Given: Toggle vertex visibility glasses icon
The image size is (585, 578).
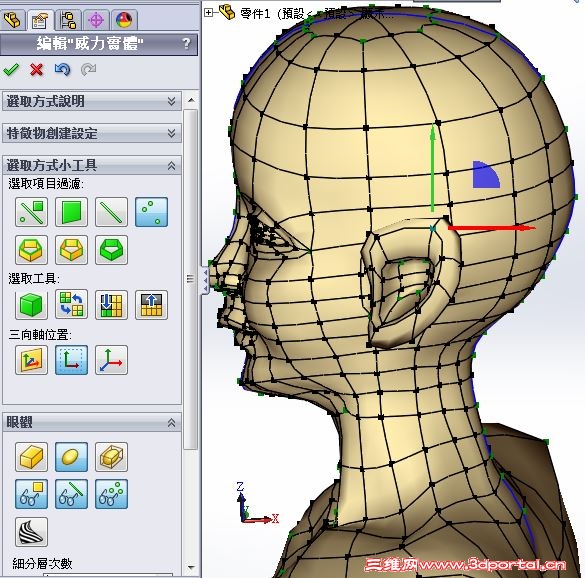Looking at the screenshot, I should [x=111, y=494].
